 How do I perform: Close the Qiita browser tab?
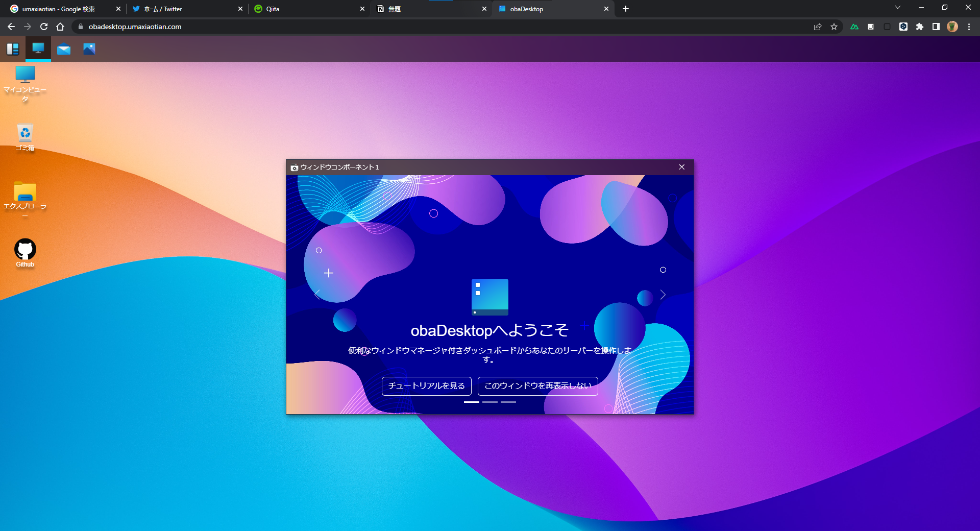point(362,9)
